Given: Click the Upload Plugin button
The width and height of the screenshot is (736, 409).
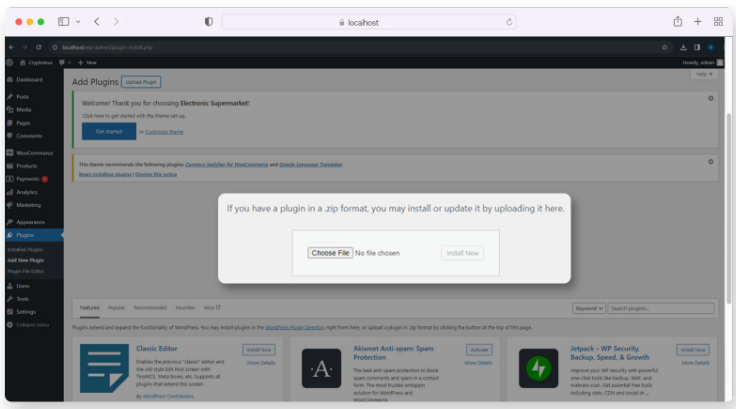Looking at the screenshot, I should point(141,82).
